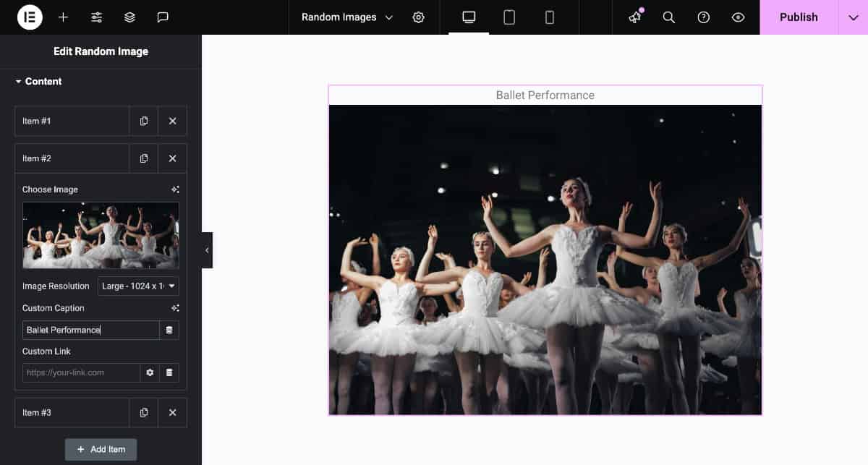The width and height of the screenshot is (868, 465).
Task: Open the structure layers icon
Action: (129, 17)
